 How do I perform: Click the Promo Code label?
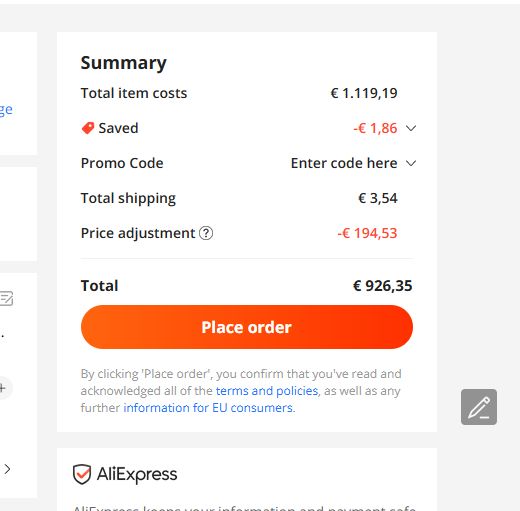pyautogui.click(x=122, y=163)
